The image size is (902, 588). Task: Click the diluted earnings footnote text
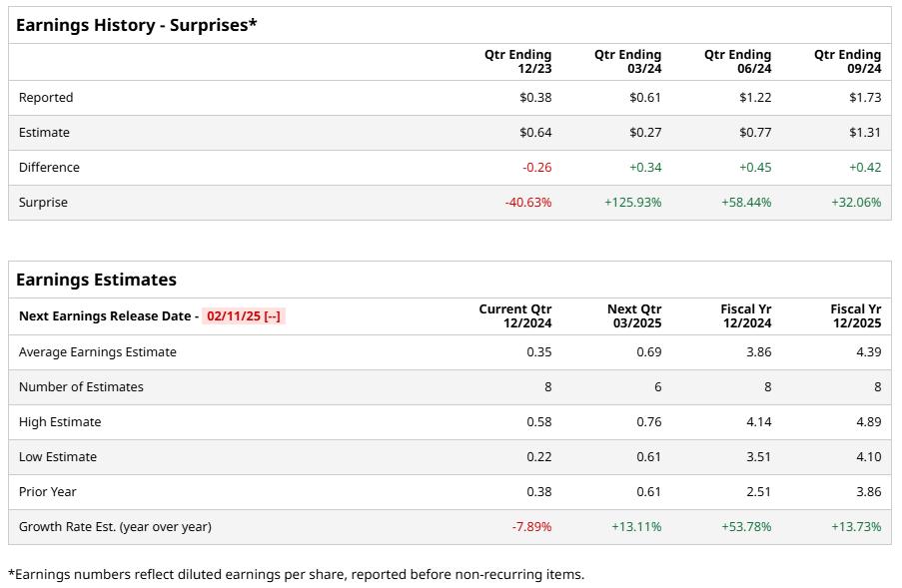pyautogui.click(x=296, y=574)
